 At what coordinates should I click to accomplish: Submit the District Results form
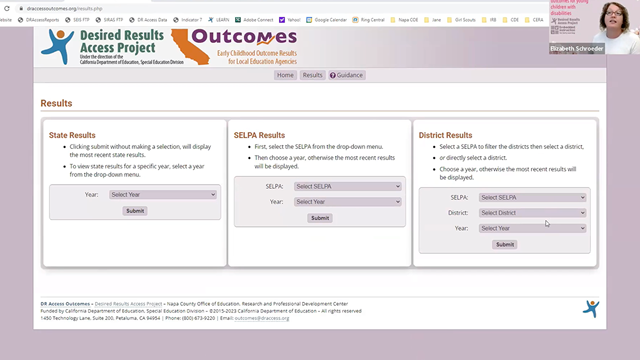click(x=505, y=244)
